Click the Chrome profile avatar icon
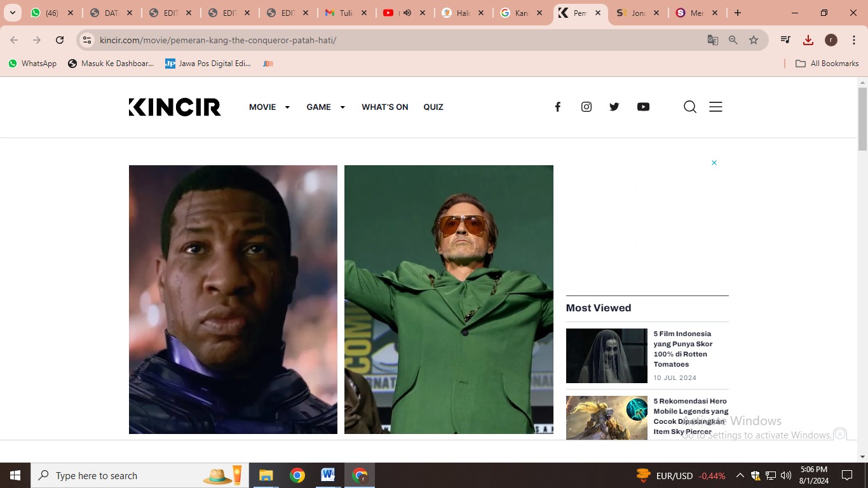Screen dimensions: 868x488 [831, 39]
